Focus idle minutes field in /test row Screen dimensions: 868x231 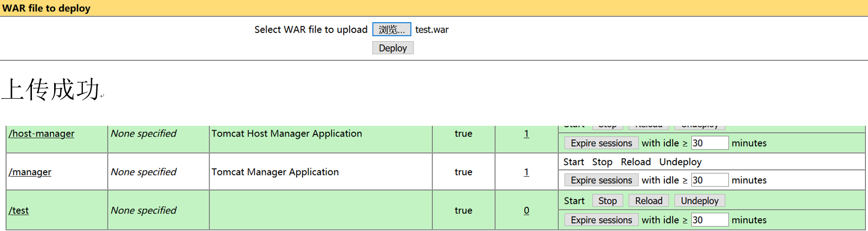pos(709,220)
